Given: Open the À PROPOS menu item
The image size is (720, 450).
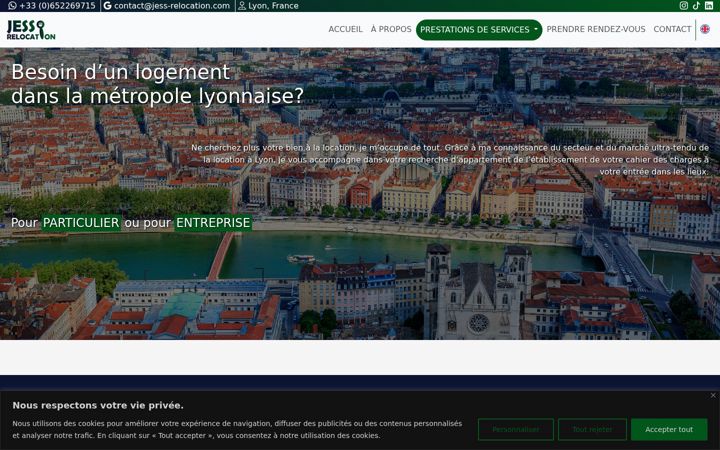Looking at the screenshot, I should tap(391, 29).
